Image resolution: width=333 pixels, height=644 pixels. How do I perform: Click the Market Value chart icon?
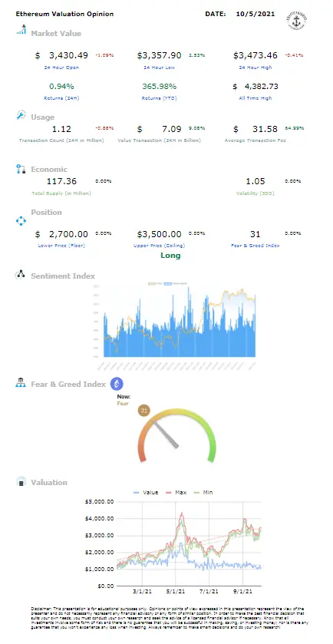click(21, 30)
